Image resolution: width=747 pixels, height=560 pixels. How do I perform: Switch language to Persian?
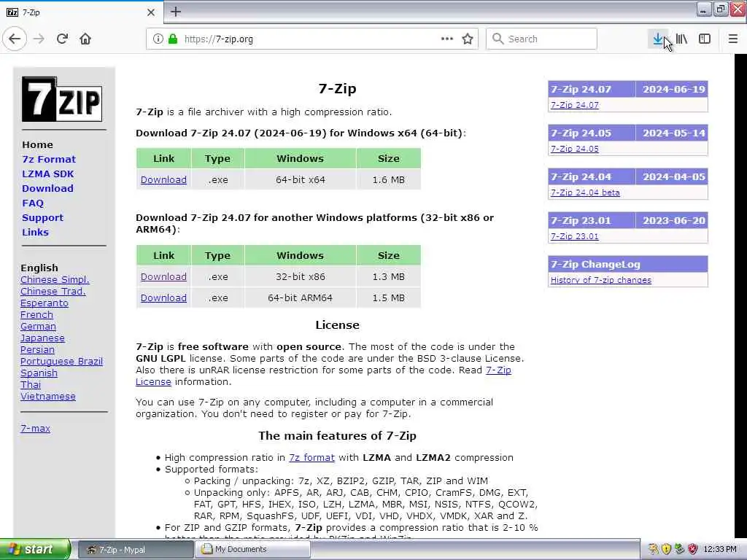click(37, 349)
